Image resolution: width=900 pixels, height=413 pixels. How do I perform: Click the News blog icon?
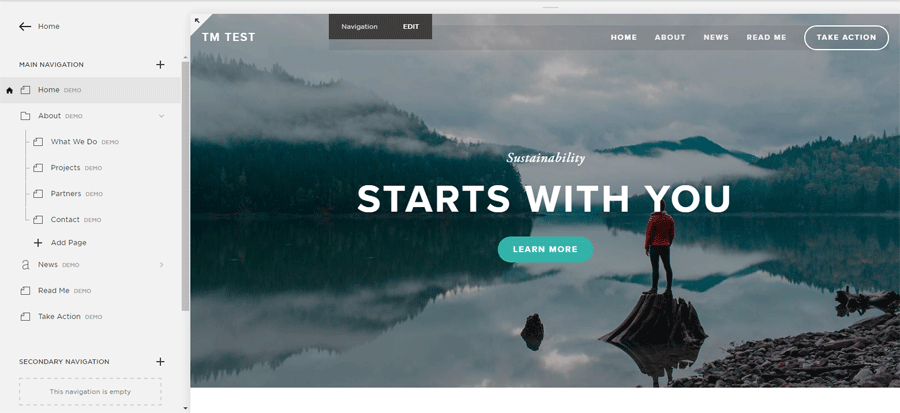click(x=25, y=265)
